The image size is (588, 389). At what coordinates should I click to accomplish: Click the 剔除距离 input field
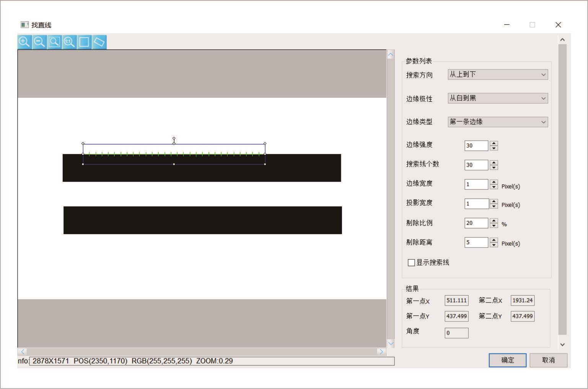point(476,243)
